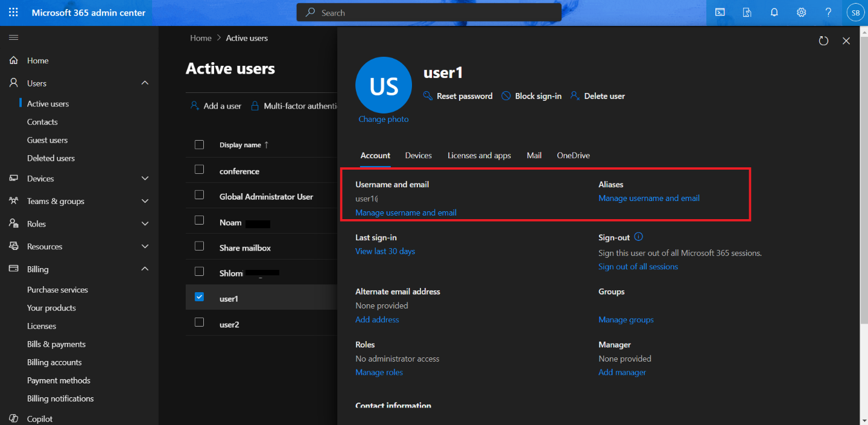Click the Manage roles link
The height and width of the screenshot is (425, 868).
[x=379, y=372]
